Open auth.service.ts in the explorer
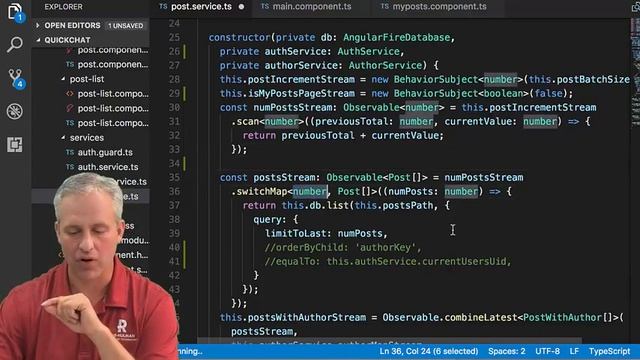The image size is (640, 360). click(108, 167)
